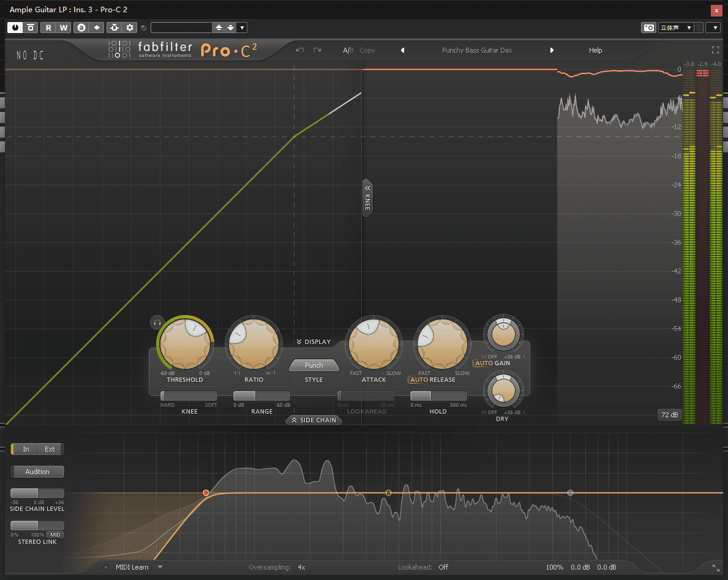Click the 72 dB meter range button
The height and width of the screenshot is (580, 728).
tap(669, 415)
